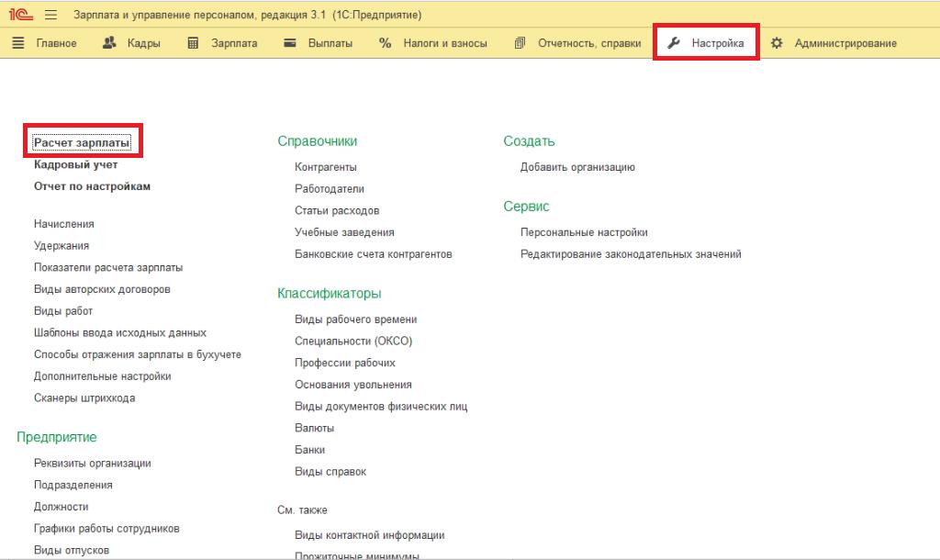Select Виды рабочего времени classifier
The width and height of the screenshot is (940, 560).
point(355,319)
